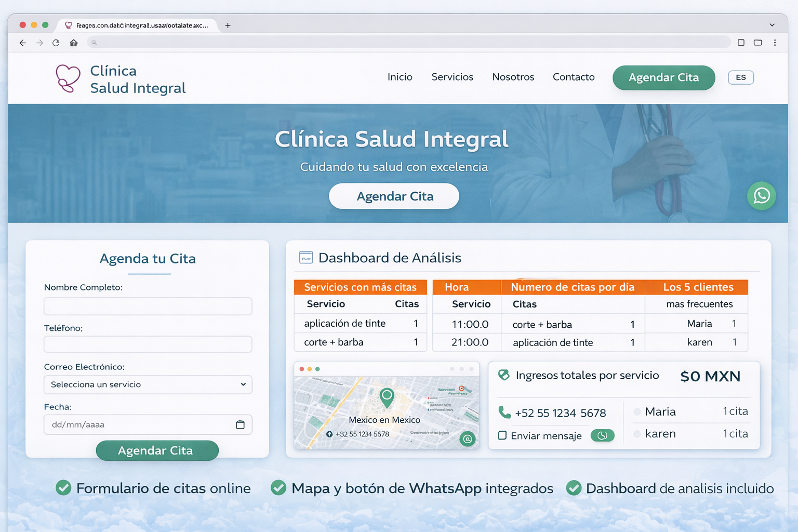This screenshot has width=798, height=532.
Task: Open the Selecciona un servicio dropdown
Action: (148, 384)
